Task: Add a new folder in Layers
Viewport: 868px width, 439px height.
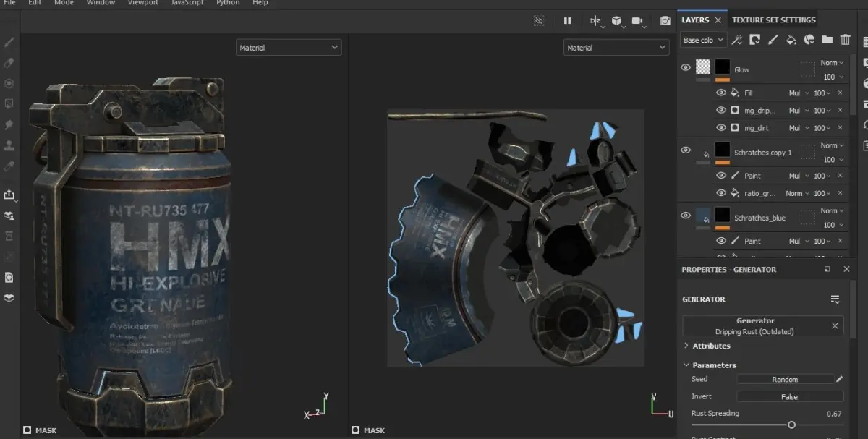Action: point(827,40)
